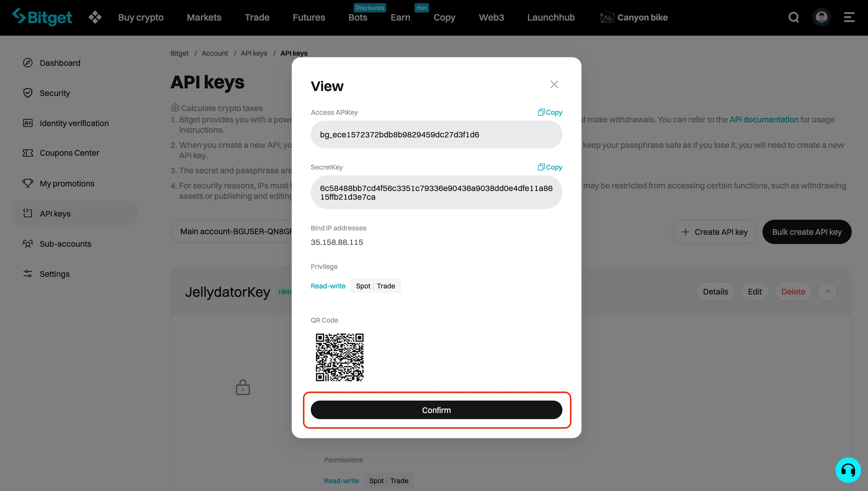Click the QR Code image

coord(339,357)
